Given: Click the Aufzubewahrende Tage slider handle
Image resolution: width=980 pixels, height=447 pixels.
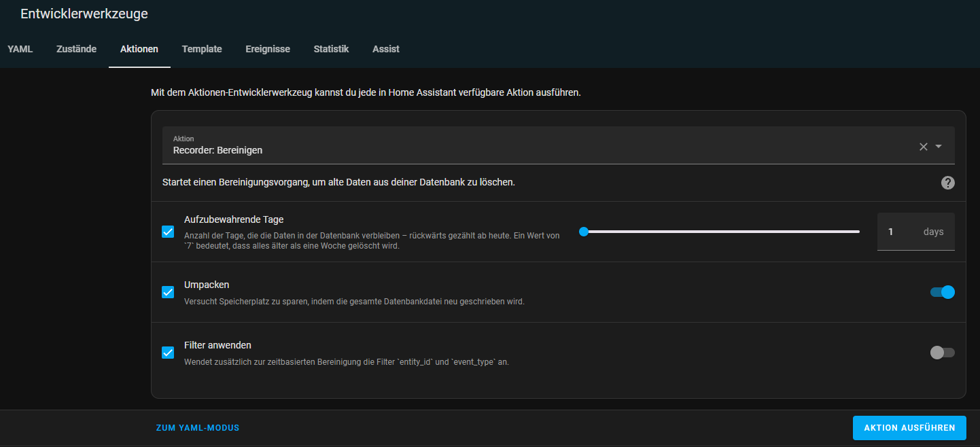Looking at the screenshot, I should [583, 232].
